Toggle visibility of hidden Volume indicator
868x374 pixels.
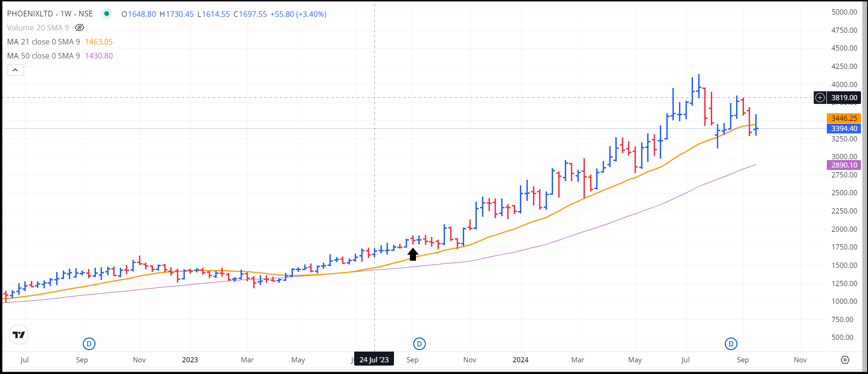tap(80, 28)
